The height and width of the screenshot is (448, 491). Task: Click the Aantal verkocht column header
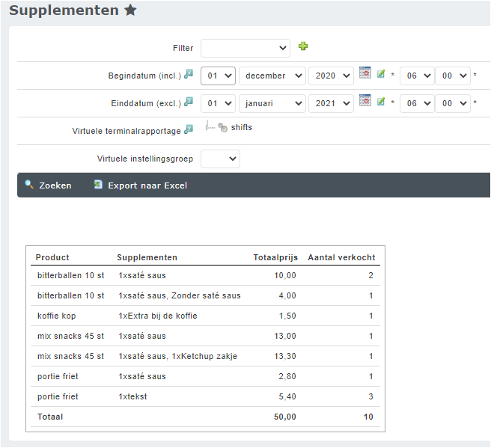[x=341, y=257]
